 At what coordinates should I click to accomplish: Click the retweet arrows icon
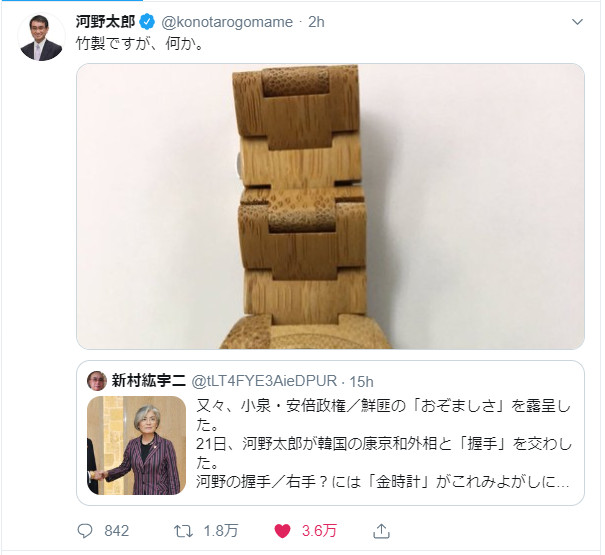[183, 531]
